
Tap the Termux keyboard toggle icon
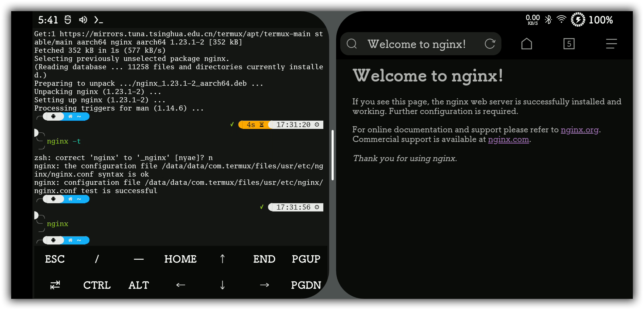click(55, 285)
